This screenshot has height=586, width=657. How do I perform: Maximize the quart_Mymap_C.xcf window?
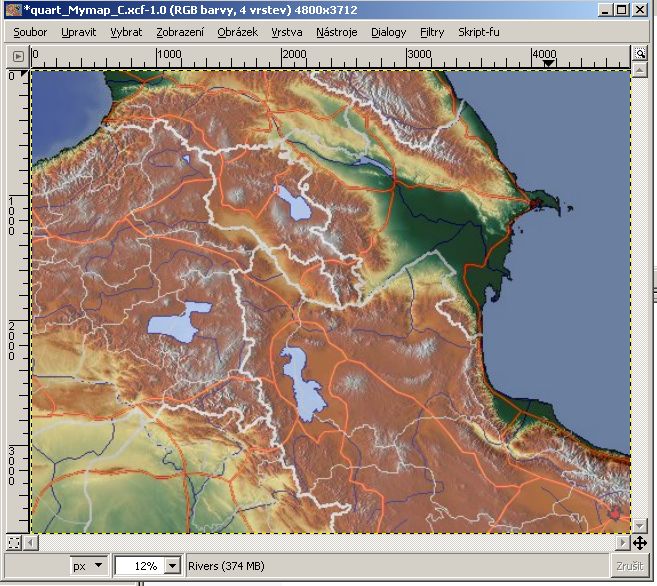click(622, 10)
